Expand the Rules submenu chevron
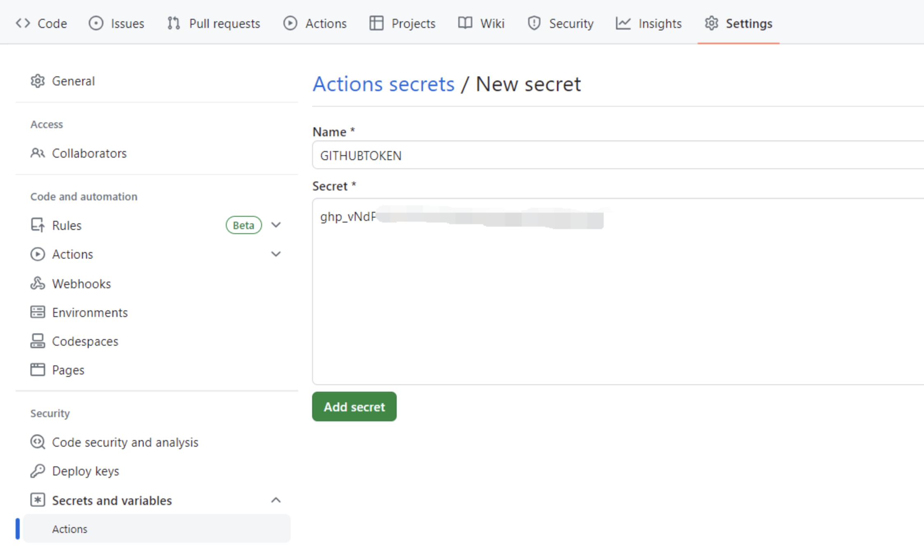 click(276, 225)
